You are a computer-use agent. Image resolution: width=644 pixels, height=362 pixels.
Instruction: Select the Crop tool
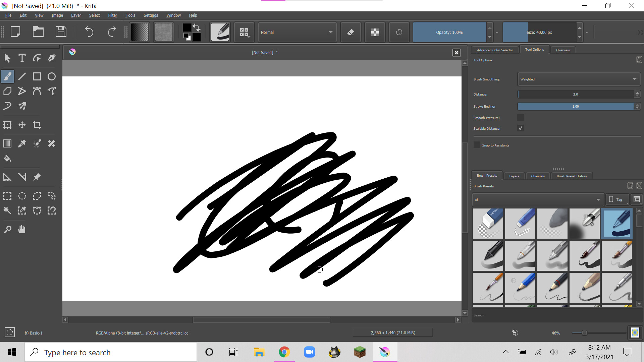[37, 125]
